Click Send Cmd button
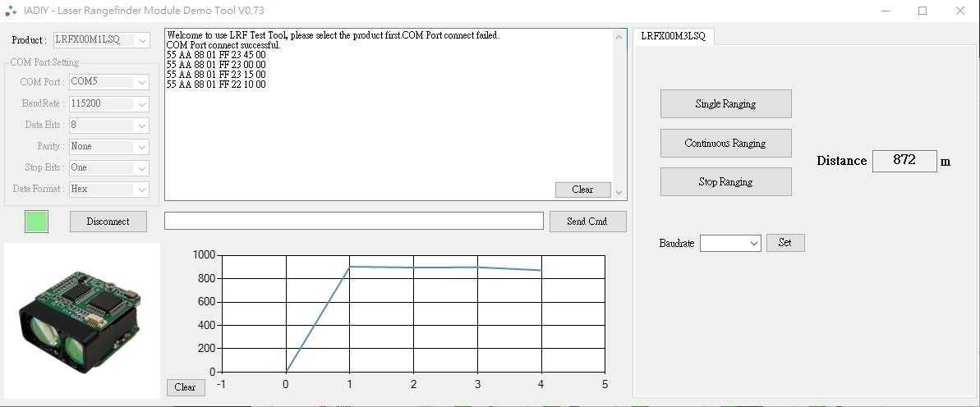The width and height of the screenshot is (980, 407). point(587,222)
